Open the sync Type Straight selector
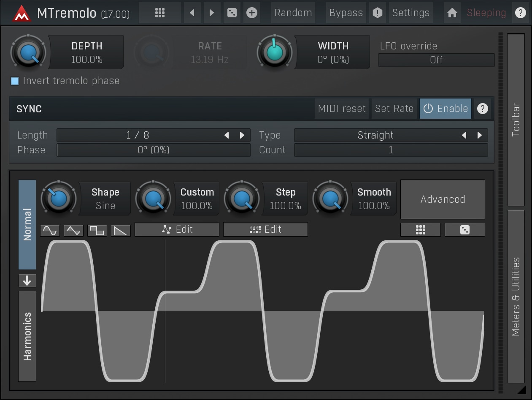This screenshot has height=400, width=532. 375,135
